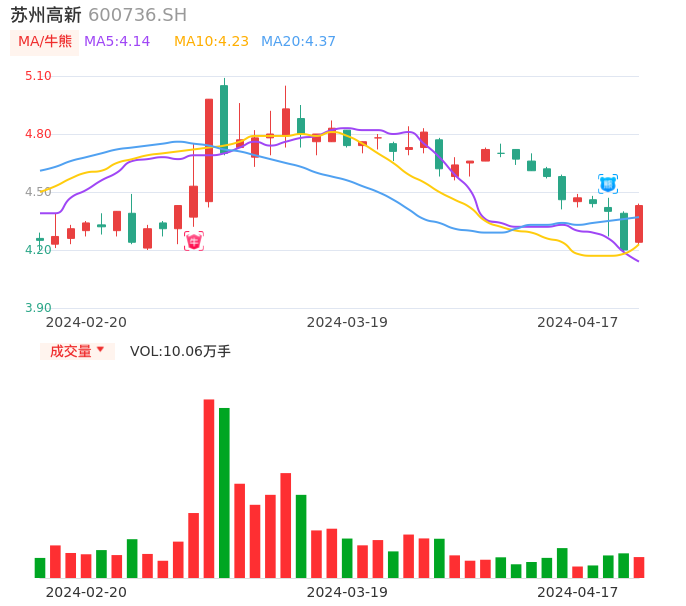Image resolution: width=686 pixels, height=606 pixels.
Task: Click the 2024-02-20 date label under price chart
Action: click(86, 322)
